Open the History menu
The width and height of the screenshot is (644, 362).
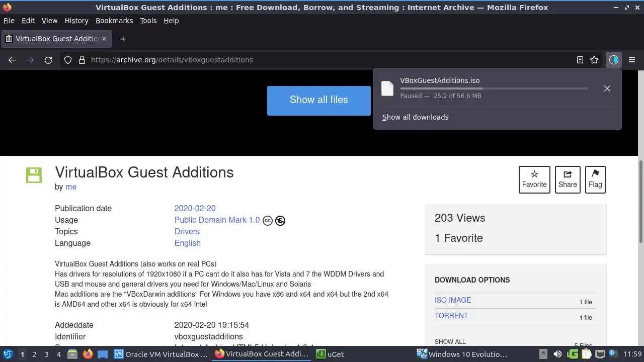point(76,21)
